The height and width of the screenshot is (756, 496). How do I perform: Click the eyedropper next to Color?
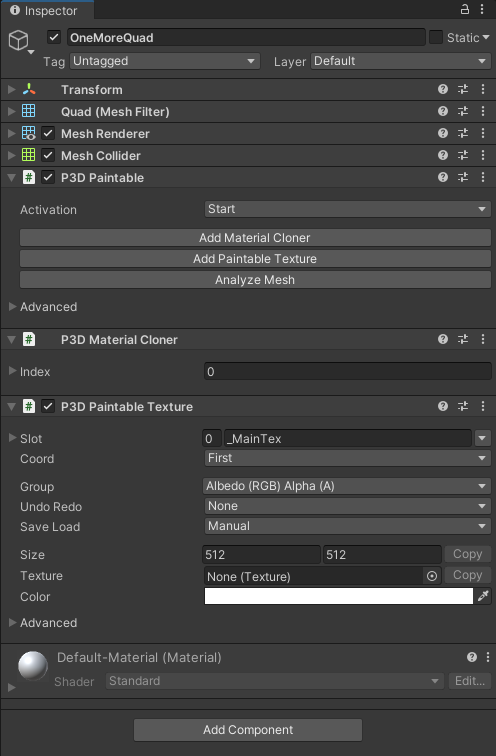tap(483, 596)
